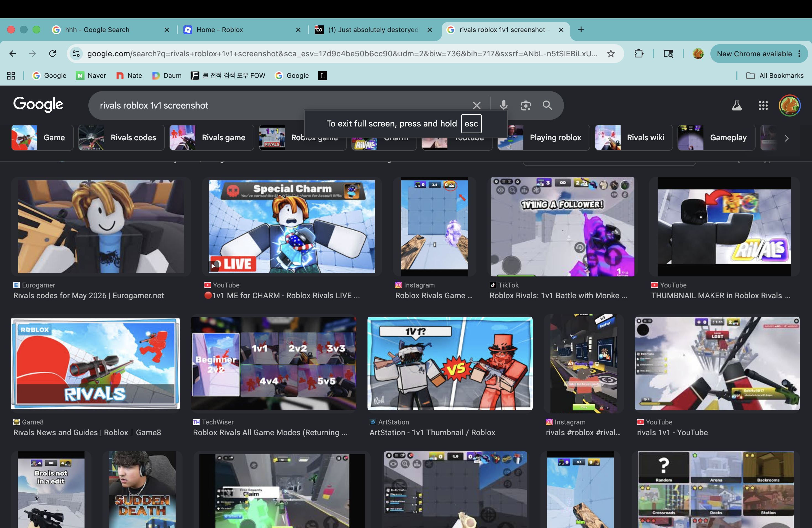812x528 pixels.
Task: Open the Game8 RIVALS sniper image
Action: [x=96, y=364]
